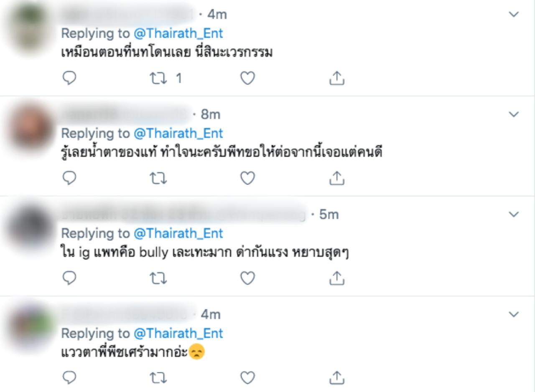Reply to the 'เหมือนตอนที่นทโดนเลย' tweet
This screenshot has width=535, height=392.
click(69, 78)
